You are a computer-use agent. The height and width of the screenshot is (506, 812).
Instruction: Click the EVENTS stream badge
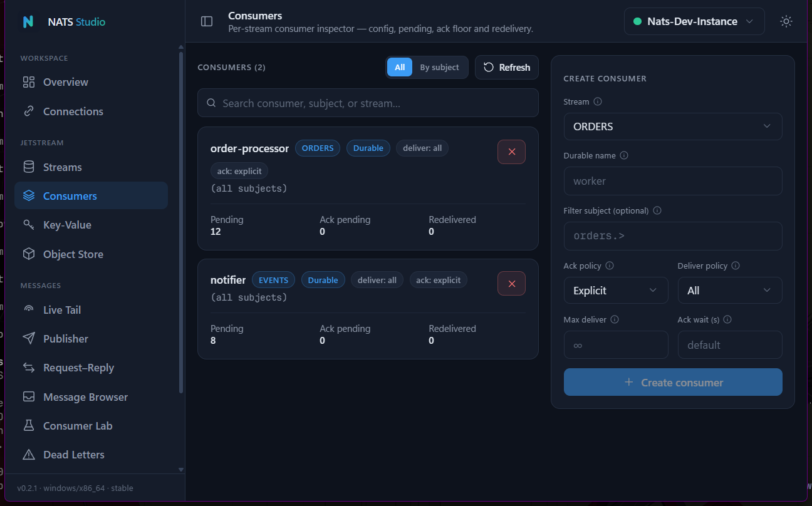(x=274, y=280)
